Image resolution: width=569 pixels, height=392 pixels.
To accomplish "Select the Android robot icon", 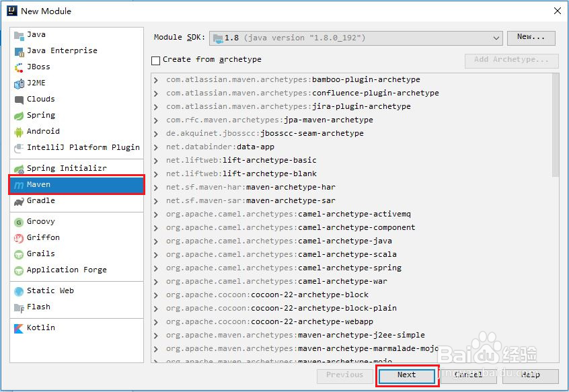I will 19,132.
